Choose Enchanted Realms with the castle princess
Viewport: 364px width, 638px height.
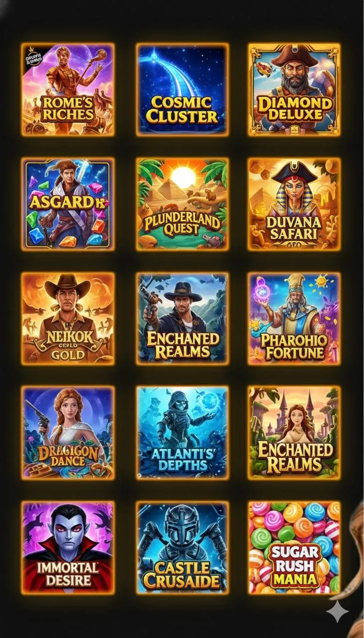294,433
